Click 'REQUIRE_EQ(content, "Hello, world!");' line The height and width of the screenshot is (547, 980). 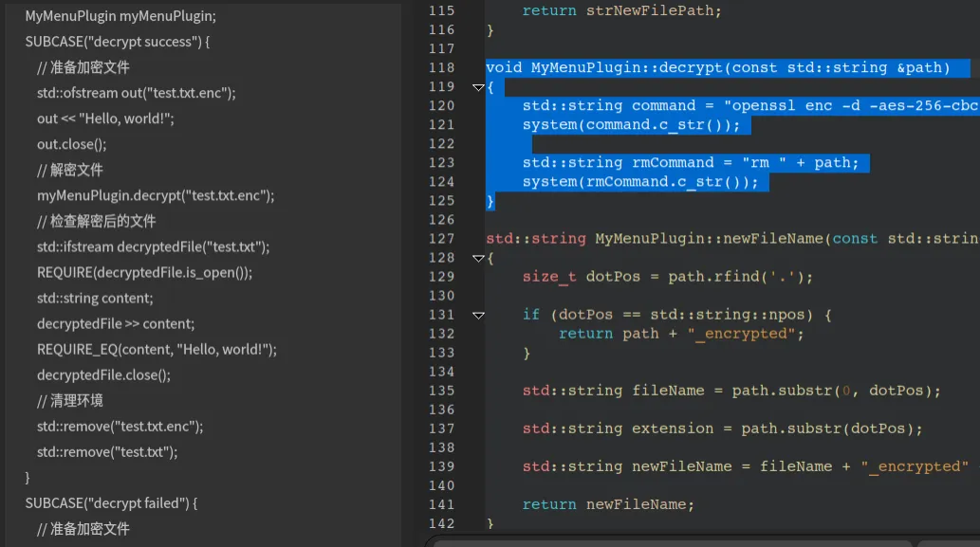(x=157, y=349)
